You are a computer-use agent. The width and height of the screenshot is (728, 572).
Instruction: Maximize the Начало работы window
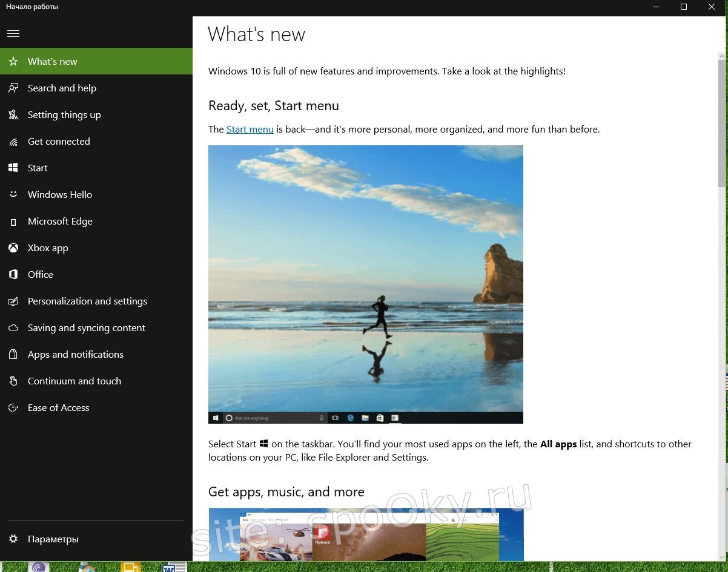point(684,7)
